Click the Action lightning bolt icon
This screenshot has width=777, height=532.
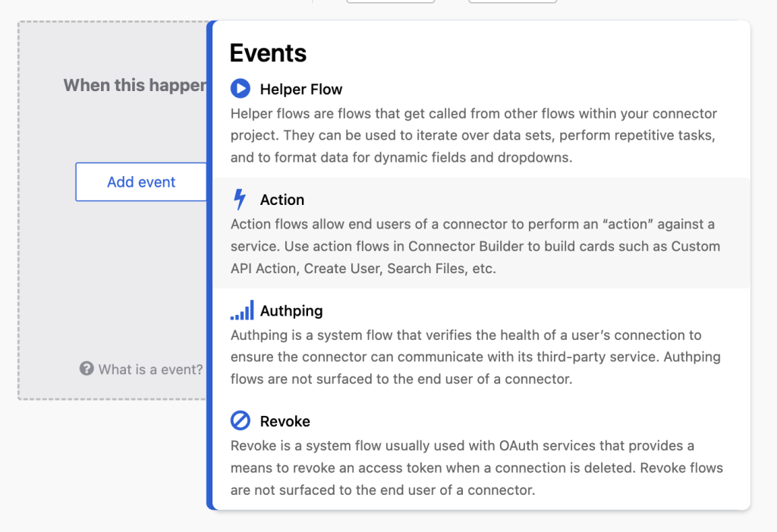coord(240,200)
